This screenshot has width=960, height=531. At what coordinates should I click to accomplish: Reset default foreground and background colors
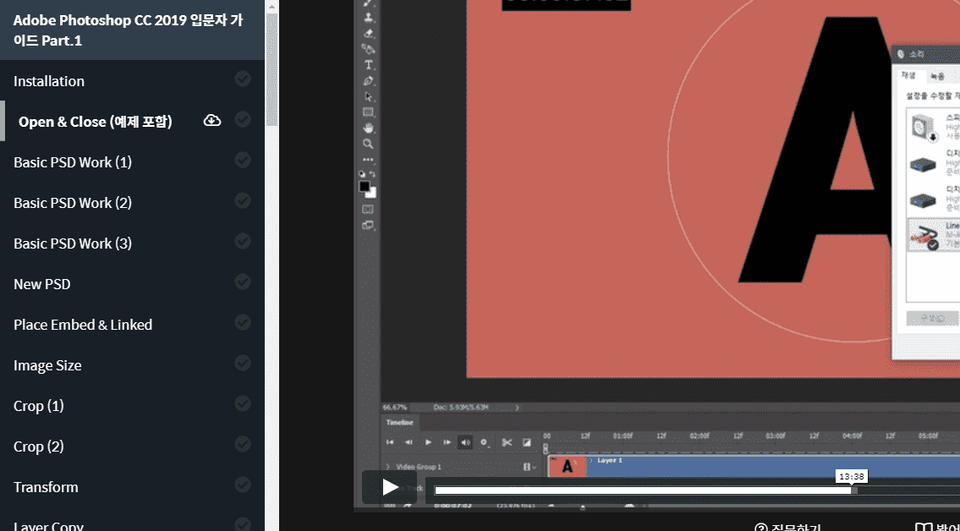[x=362, y=174]
